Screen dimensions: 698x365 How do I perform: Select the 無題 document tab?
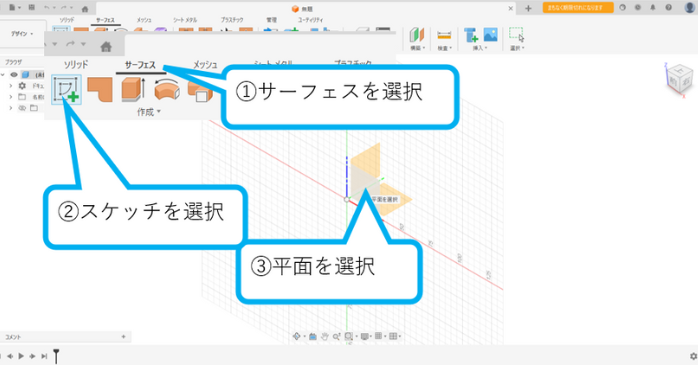point(303,8)
